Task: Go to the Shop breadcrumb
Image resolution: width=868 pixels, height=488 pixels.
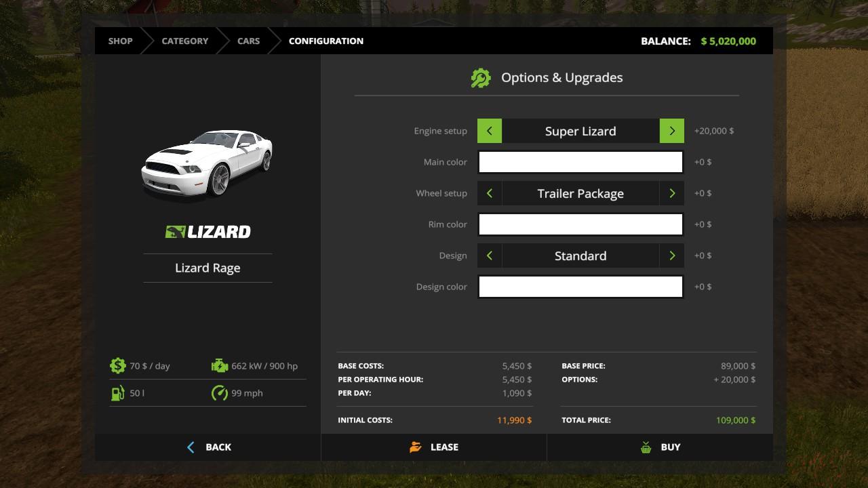Action: coord(120,41)
